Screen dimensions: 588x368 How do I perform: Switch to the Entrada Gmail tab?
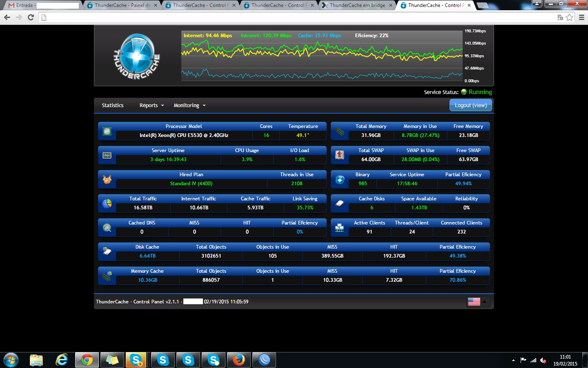point(43,5)
